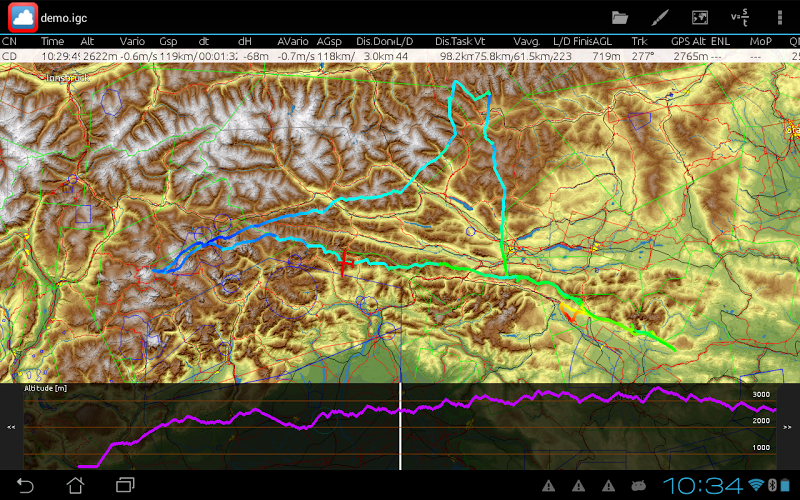Click the 98.2km task distance value
The height and width of the screenshot is (500, 800).
[x=457, y=56]
